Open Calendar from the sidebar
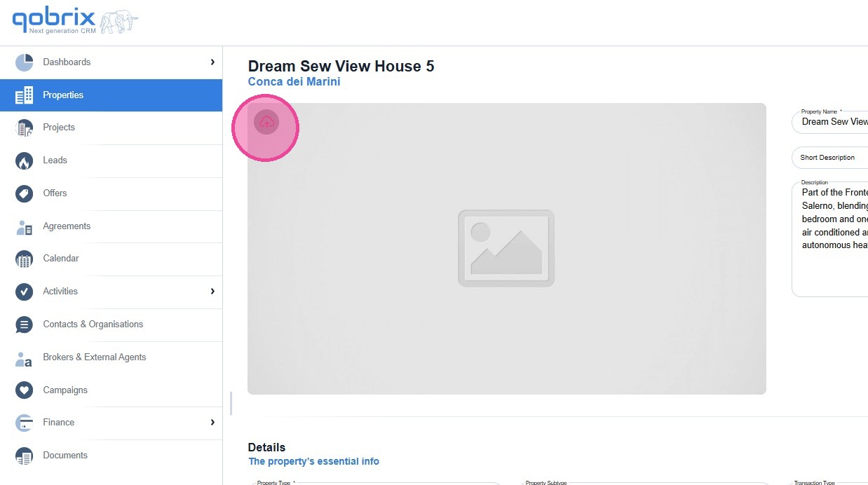The image size is (868, 485). (x=111, y=259)
